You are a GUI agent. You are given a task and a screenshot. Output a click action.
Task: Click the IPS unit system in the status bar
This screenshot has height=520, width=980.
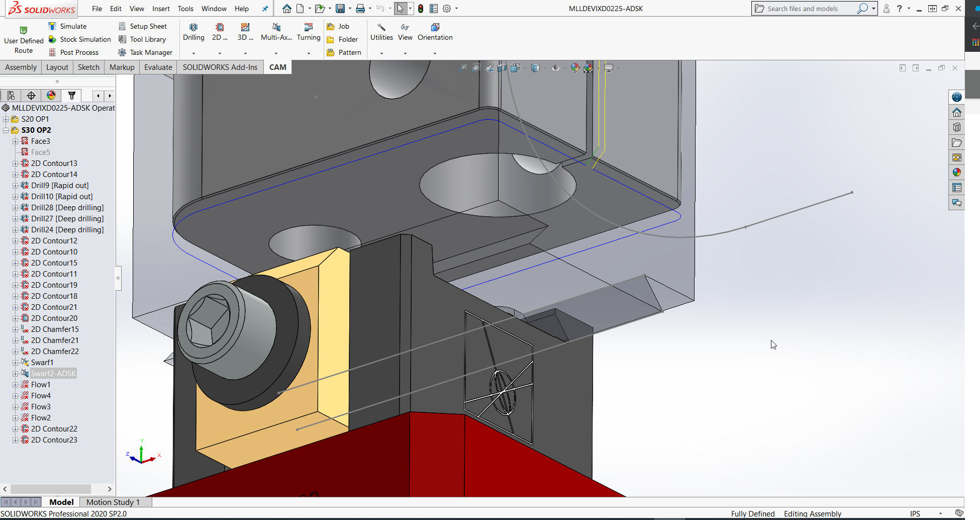tap(915, 513)
